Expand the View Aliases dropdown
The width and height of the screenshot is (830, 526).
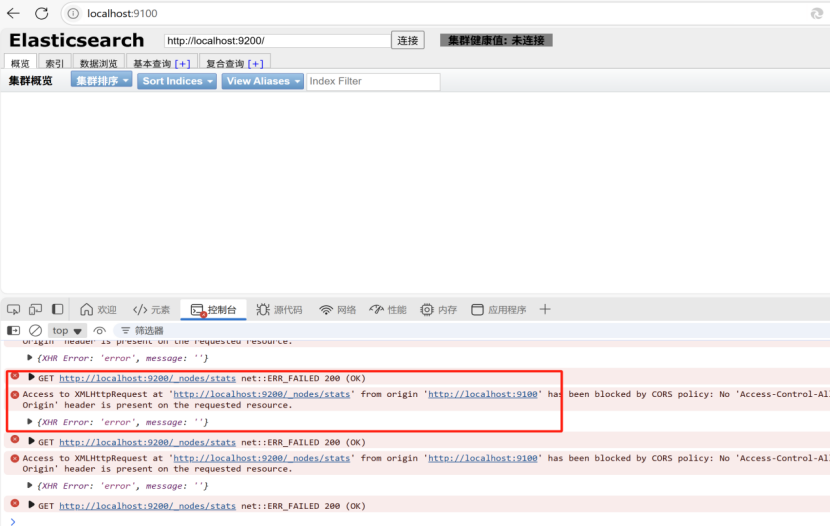[263, 81]
